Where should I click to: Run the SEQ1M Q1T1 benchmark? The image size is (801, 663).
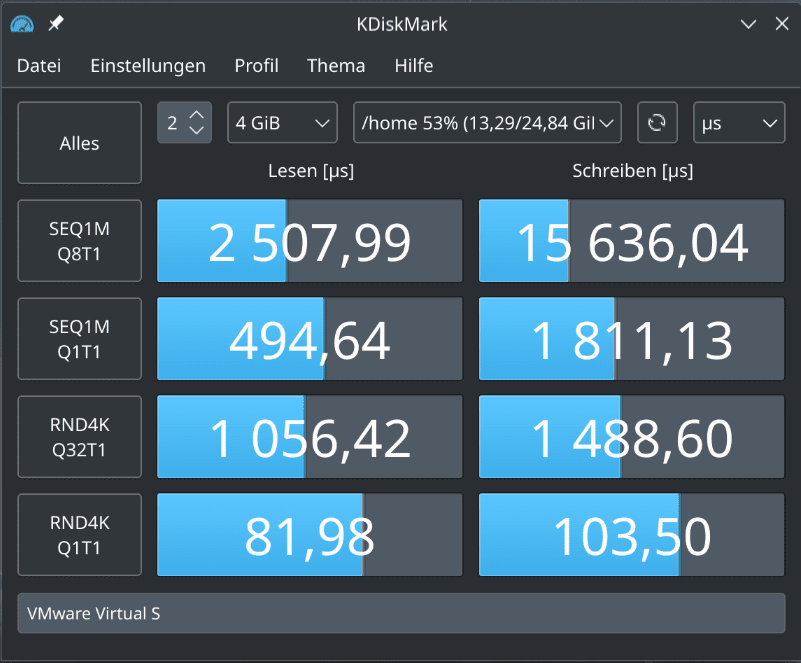[80, 339]
